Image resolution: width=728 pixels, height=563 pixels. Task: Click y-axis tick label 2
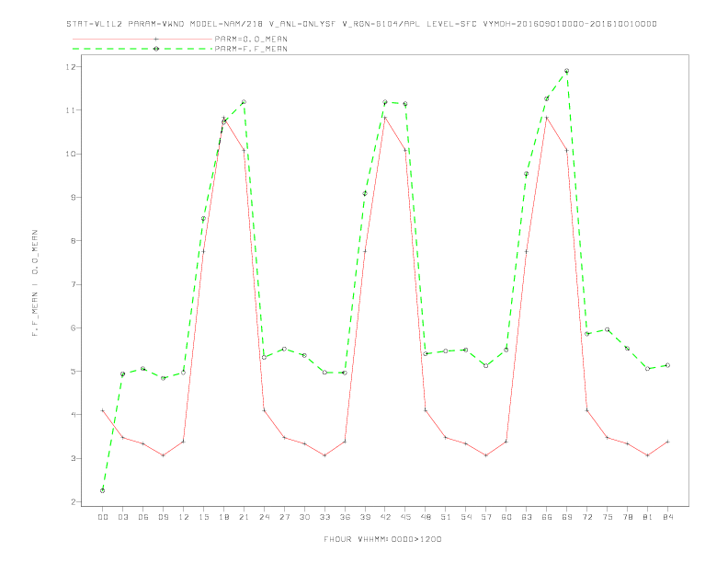pos(74,501)
